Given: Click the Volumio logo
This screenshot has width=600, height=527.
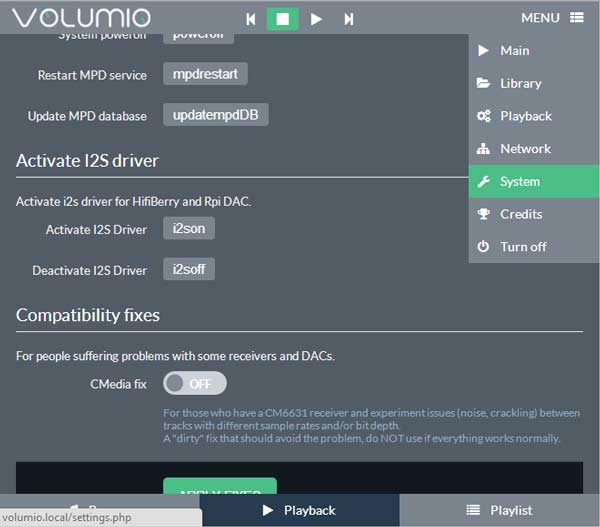Looking at the screenshot, I should coord(82,18).
